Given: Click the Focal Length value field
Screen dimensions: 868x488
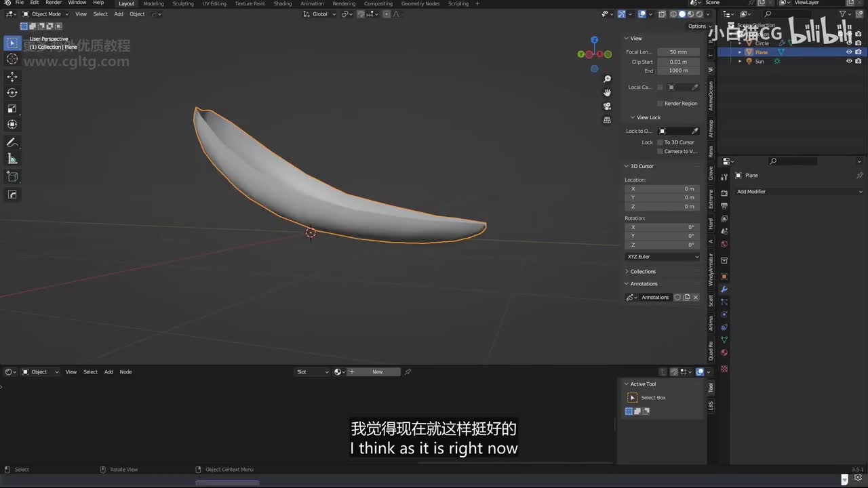Looking at the screenshot, I should click(x=678, y=52).
